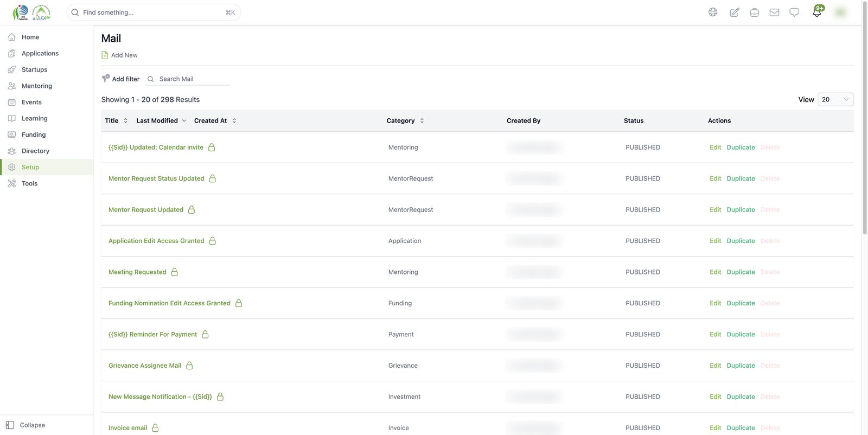
Task: Click lock icon beside Invoice email
Action: pyautogui.click(x=155, y=427)
